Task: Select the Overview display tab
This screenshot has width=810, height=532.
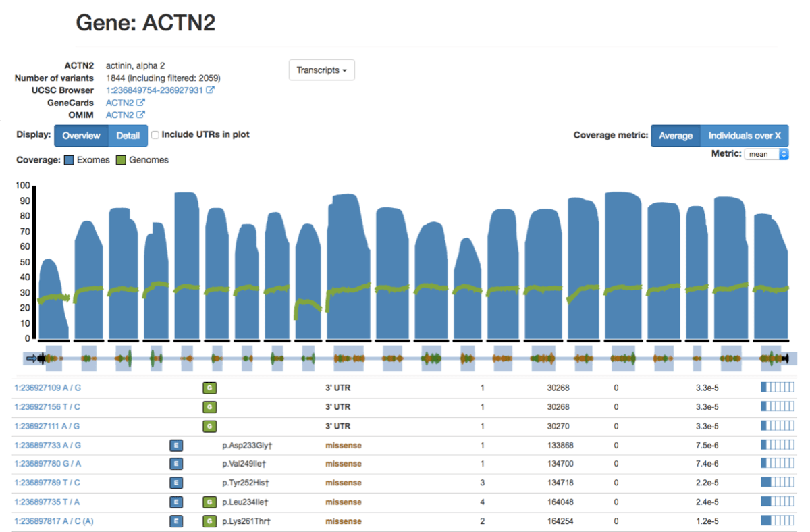Action: [81, 136]
